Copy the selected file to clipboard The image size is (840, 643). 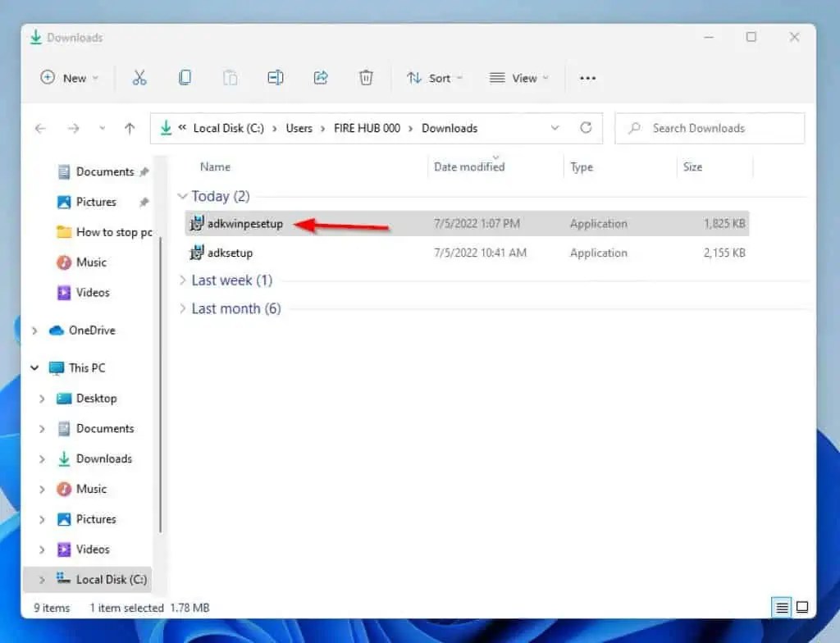click(x=185, y=78)
